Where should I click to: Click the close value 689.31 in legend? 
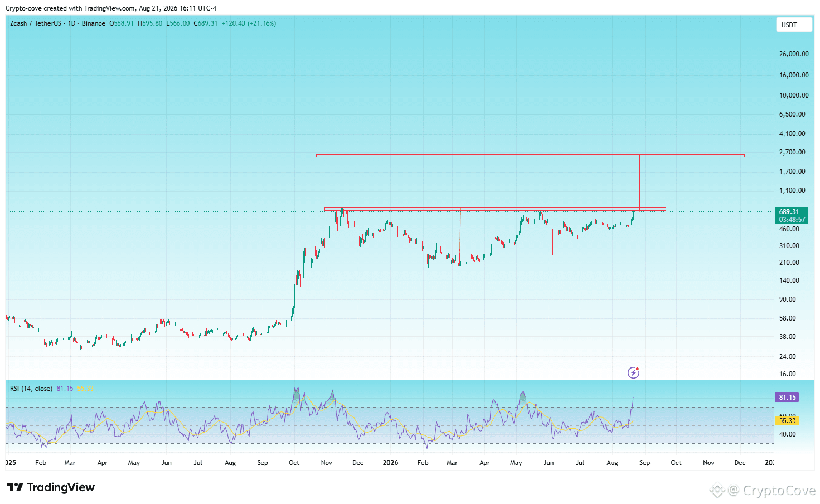[207, 23]
